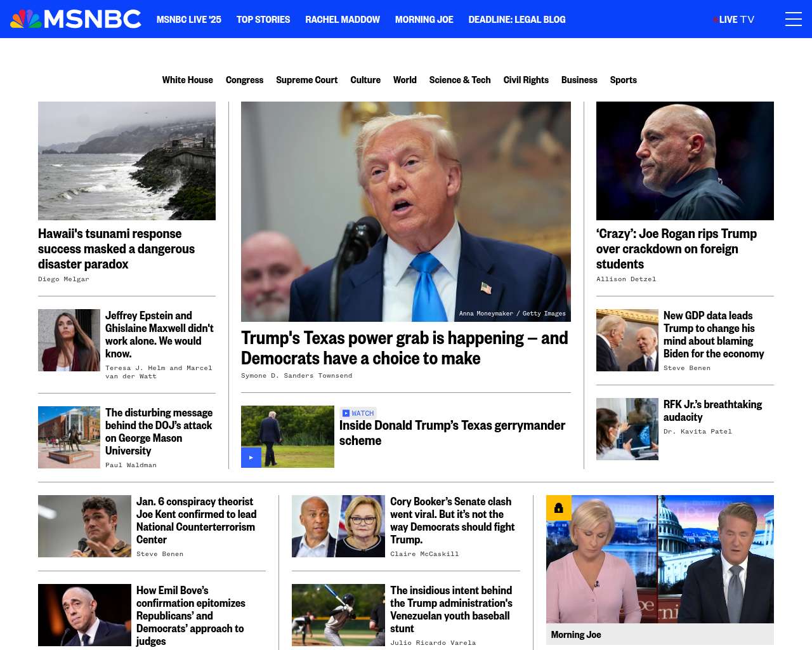Image resolution: width=812 pixels, height=650 pixels.
Task: Open Hawaii's tsunami response headline
Action: click(116, 249)
